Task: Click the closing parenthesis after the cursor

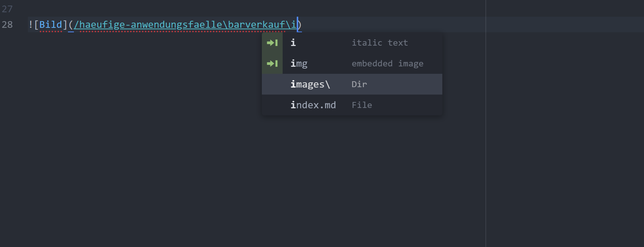Action: tap(300, 24)
